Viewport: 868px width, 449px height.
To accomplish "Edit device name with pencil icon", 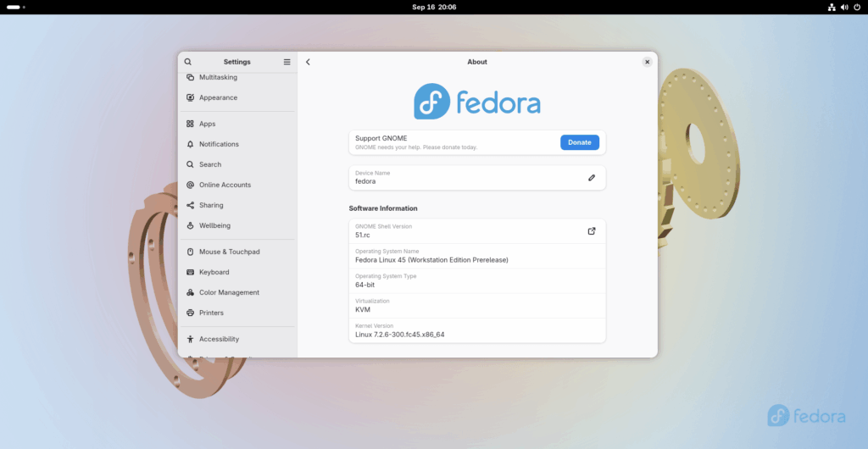I will [x=592, y=178].
